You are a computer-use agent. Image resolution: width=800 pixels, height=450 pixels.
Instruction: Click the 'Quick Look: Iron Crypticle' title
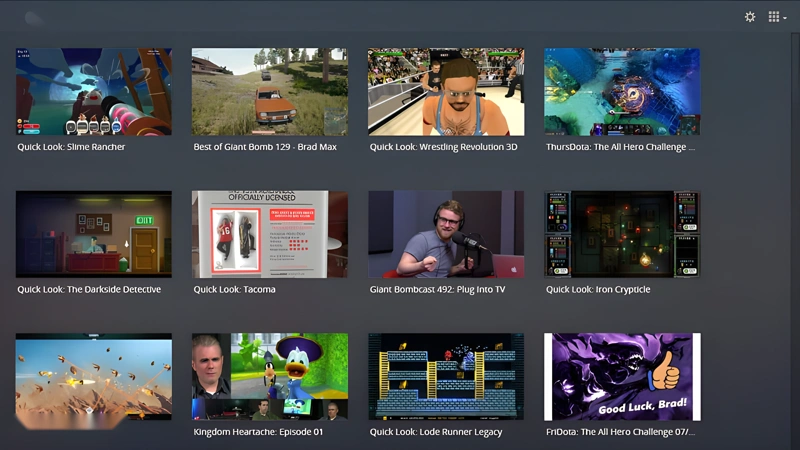click(x=598, y=289)
